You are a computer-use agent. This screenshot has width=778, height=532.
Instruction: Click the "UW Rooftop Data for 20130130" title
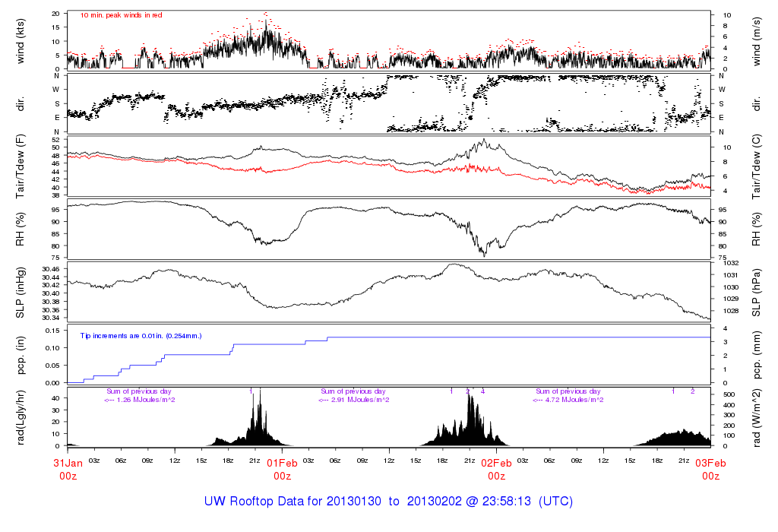tap(293, 501)
